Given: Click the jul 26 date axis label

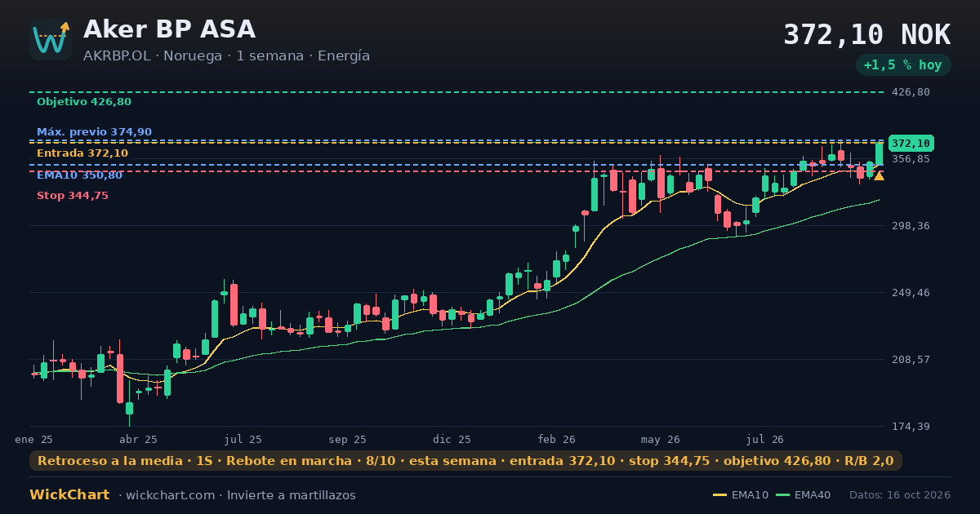Looking at the screenshot, I should [765, 439].
